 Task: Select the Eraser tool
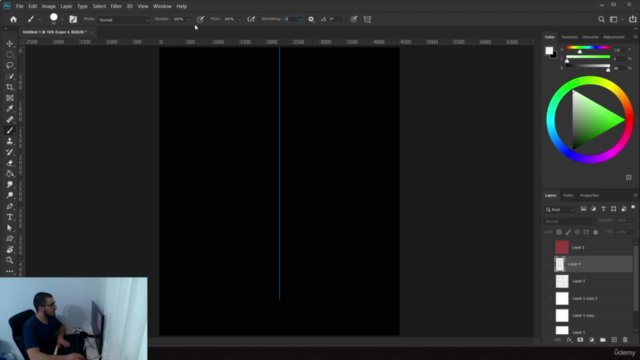[x=10, y=163]
